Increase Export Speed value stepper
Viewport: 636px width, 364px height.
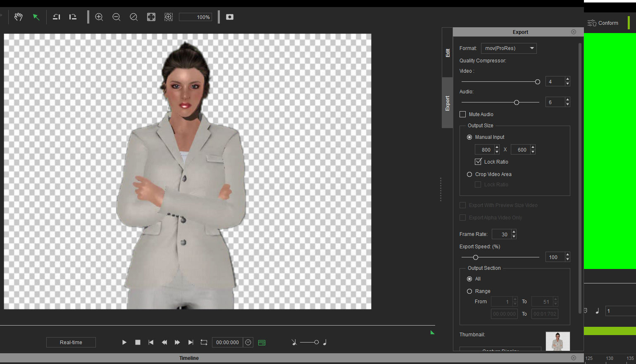coord(567,255)
